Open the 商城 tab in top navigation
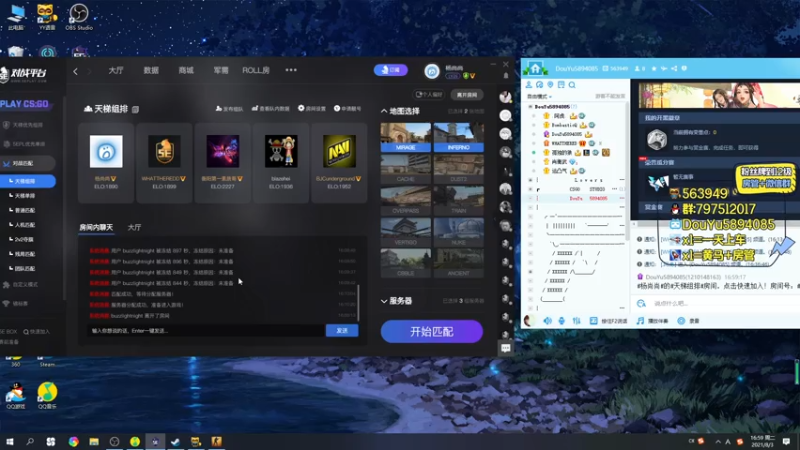Viewport: 800px width, 450px height. click(186, 70)
